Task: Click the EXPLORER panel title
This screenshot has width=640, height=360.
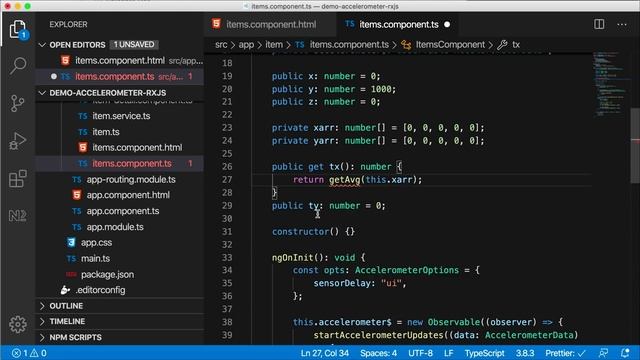Action: tap(68, 24)
